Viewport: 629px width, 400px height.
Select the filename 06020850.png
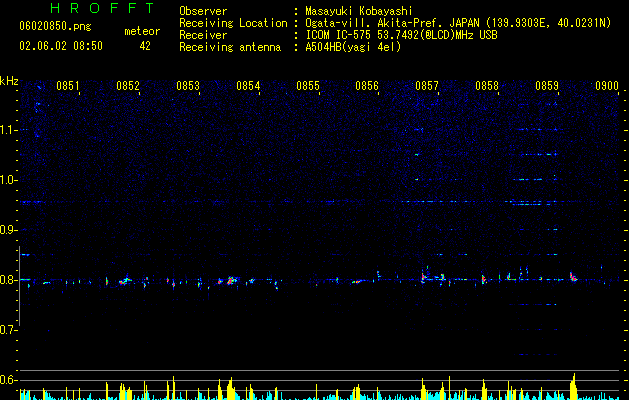[x=55, y=27]
